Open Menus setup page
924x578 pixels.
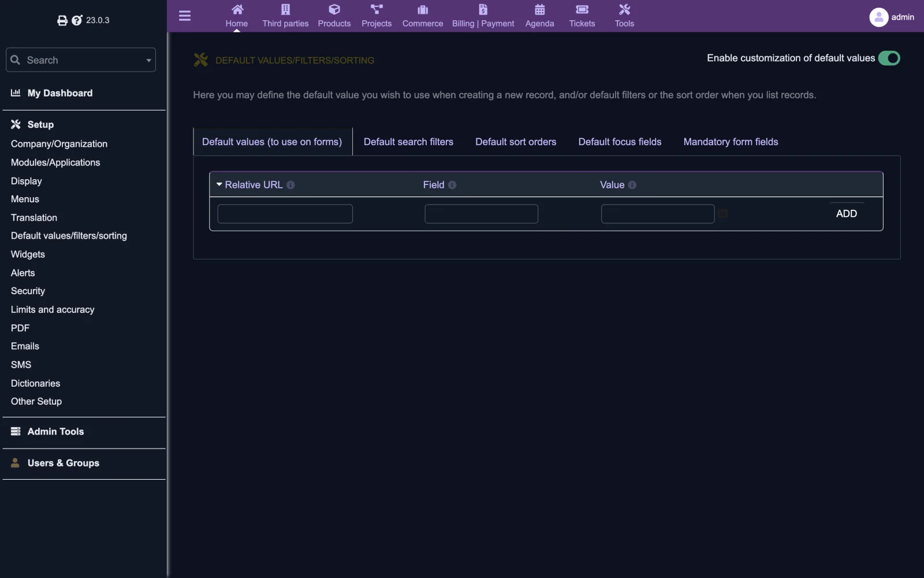25,199
